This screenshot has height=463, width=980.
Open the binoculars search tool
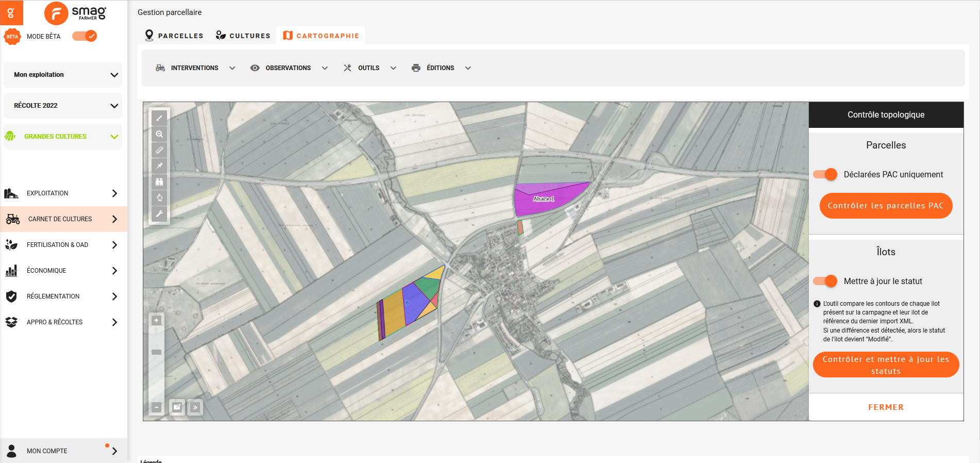(159, 181)
